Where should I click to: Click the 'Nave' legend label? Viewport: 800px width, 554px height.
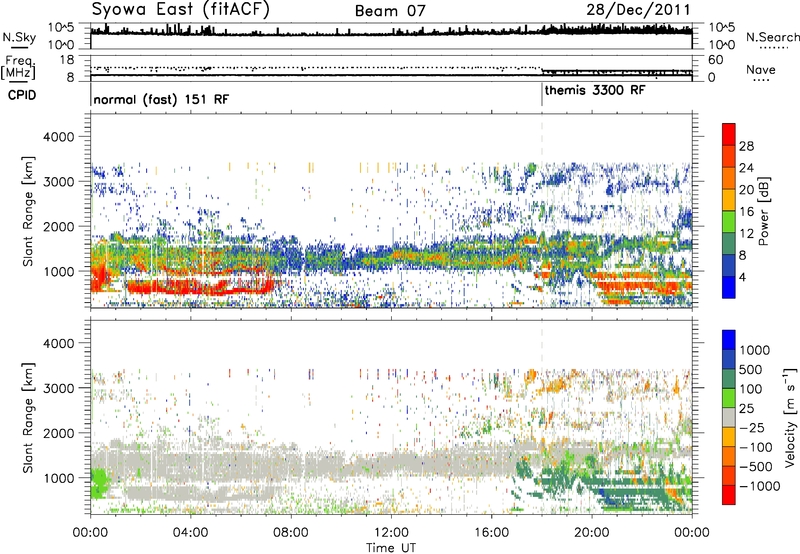pyautogui.click(x=761, y=70)
